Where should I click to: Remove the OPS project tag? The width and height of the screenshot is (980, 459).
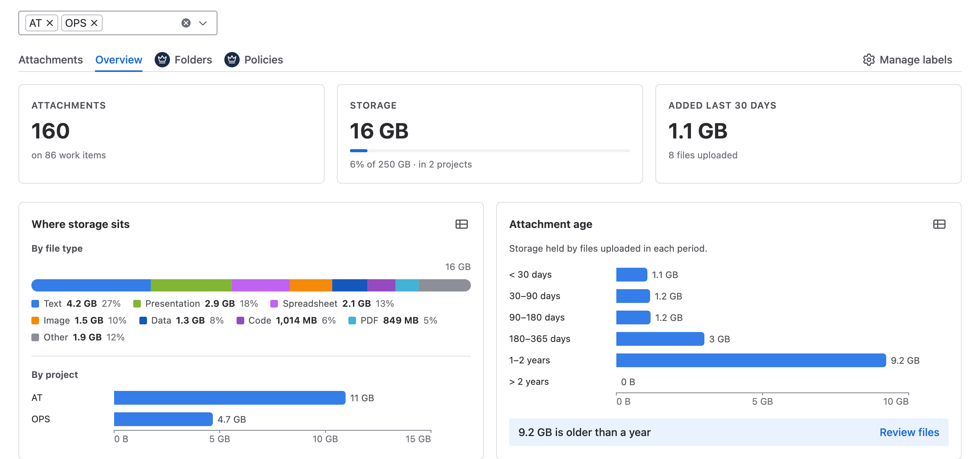click(94, 23)
